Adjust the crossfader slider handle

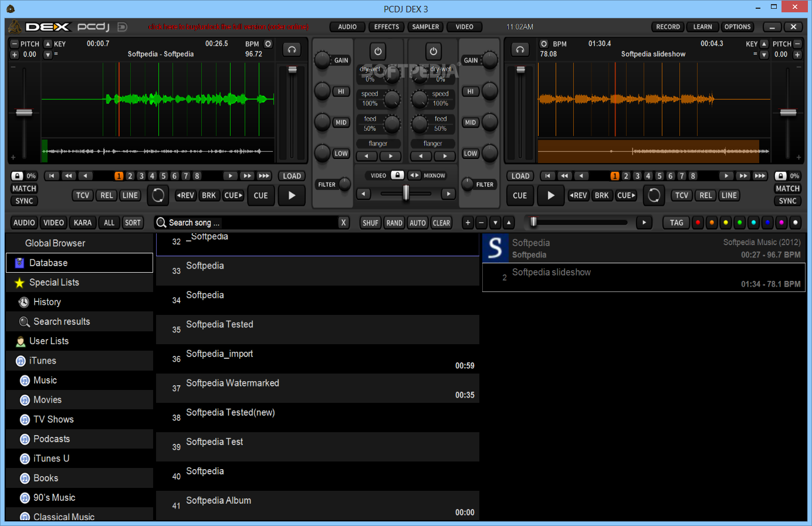pos(406,192)
